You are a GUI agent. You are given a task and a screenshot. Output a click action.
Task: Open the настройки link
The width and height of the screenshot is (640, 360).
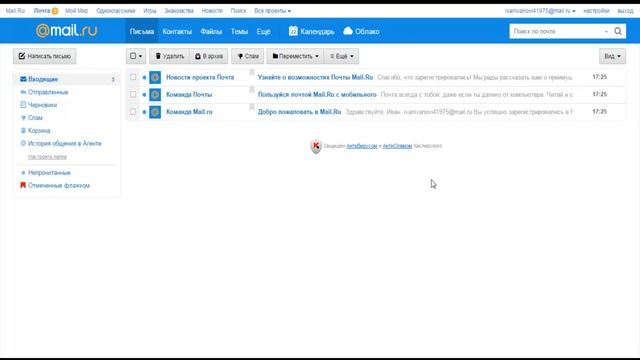pyautogui.click(x=596, y=11)
